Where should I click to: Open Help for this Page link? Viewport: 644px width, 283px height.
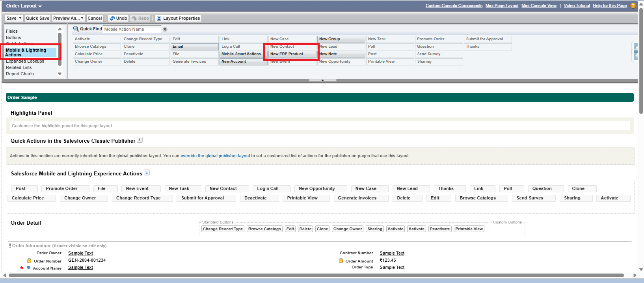point(610,6)
